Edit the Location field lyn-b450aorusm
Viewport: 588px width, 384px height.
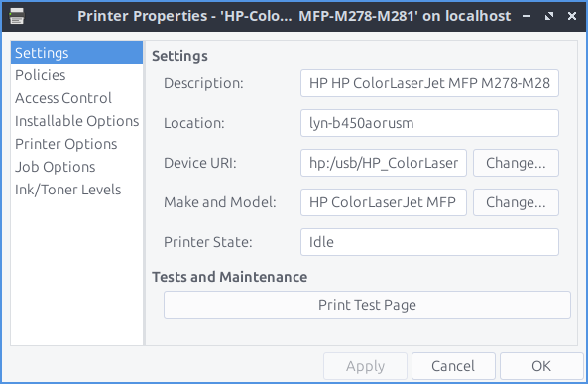pos(429,123)
